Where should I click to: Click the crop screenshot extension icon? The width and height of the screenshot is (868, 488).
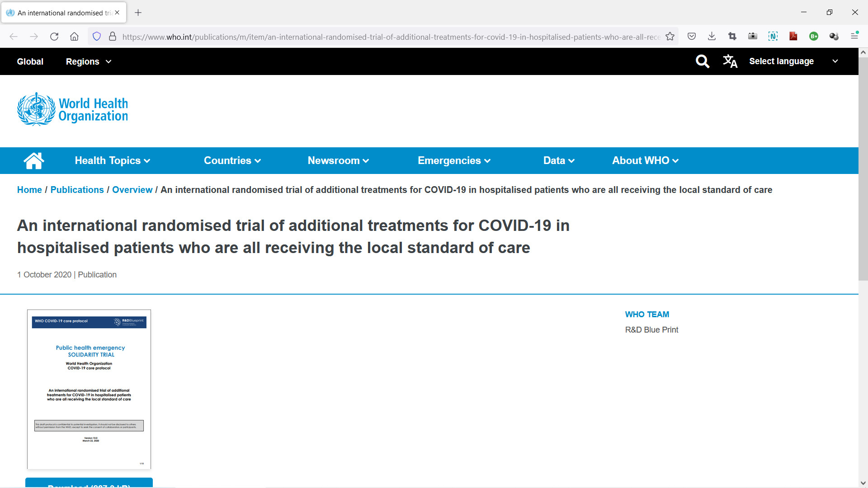pos(732,37)
